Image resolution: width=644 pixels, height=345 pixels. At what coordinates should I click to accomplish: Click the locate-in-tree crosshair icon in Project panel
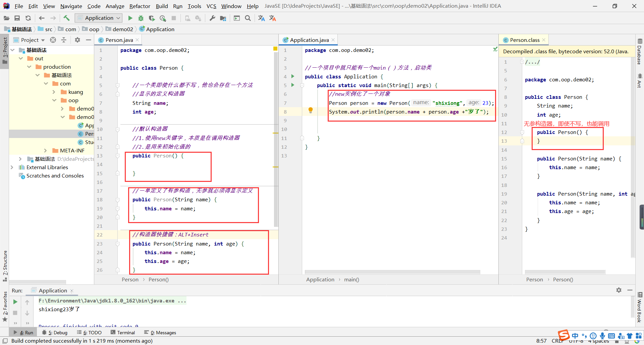click(x=53, y=40)
